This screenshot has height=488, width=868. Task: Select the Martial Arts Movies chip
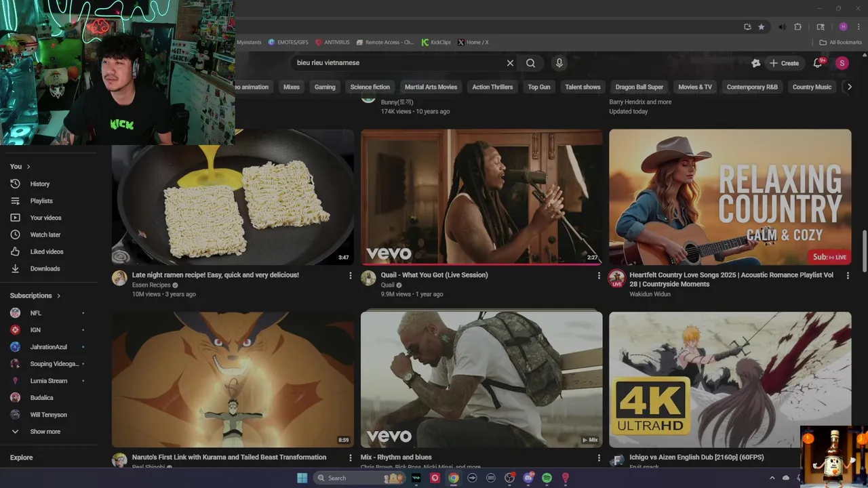pos(431,87)
